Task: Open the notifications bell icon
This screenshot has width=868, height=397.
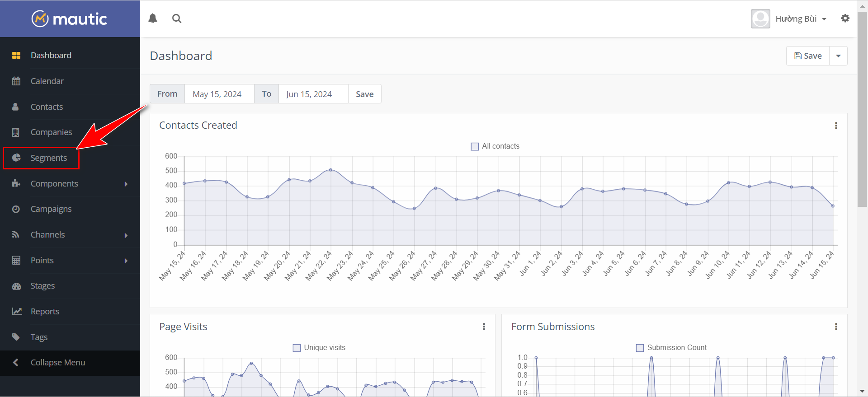Action: click(x=153, y=19)
